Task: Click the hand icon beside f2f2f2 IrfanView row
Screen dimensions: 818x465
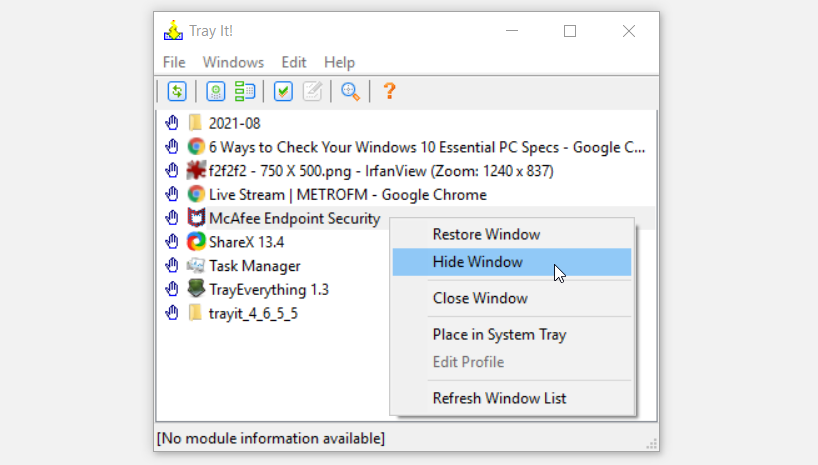Action: pyautogui.click(x=172, y=171)
